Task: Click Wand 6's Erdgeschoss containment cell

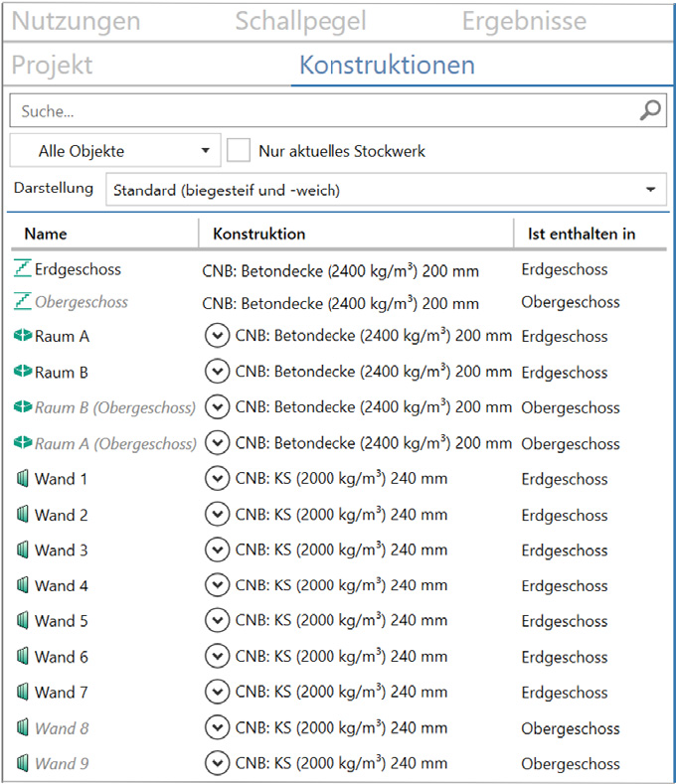Action: 565,657
